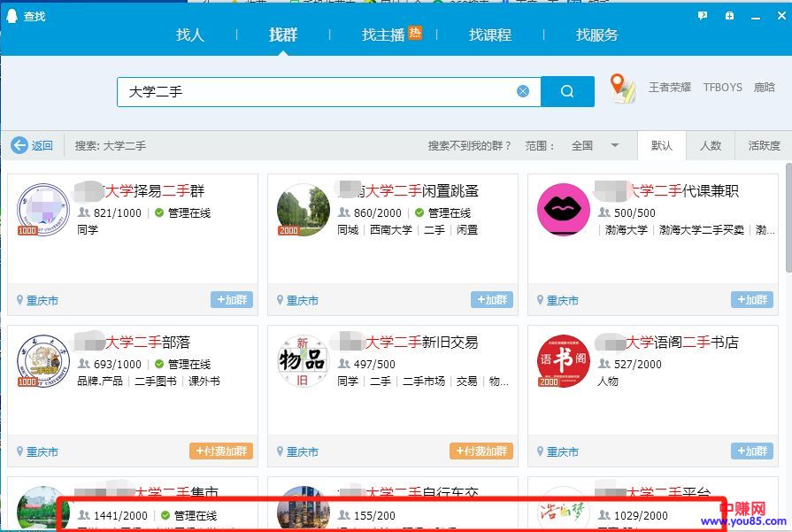The image size is (792, 532).
Task: Click the back arrow icon
Action: point(19,145)
